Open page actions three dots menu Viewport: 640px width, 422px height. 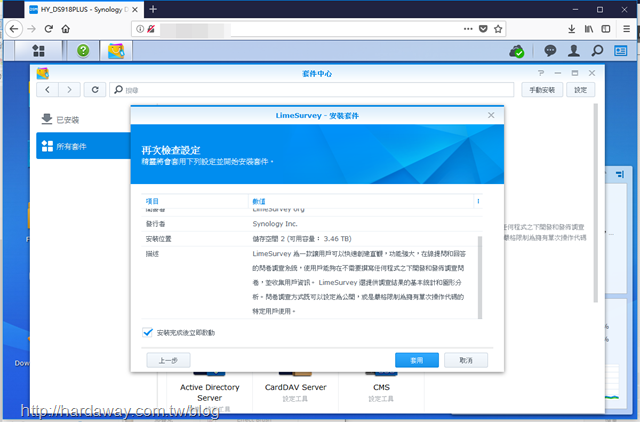pos(468,29)
